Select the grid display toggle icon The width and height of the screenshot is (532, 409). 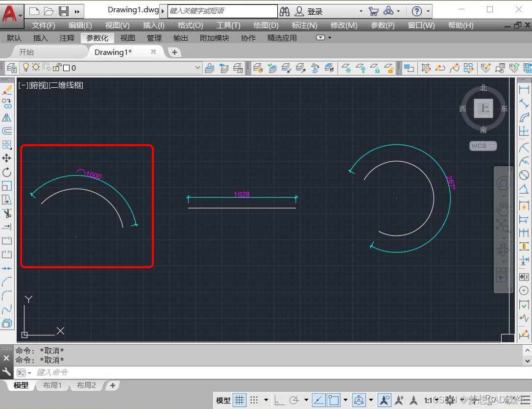click(240, 400)
